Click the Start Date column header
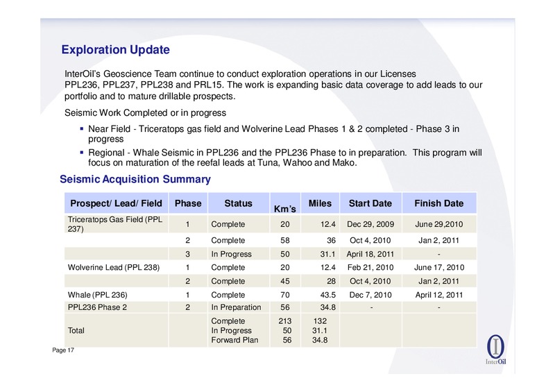This screenshot has height=392, width=555. [x=370, y=203]
